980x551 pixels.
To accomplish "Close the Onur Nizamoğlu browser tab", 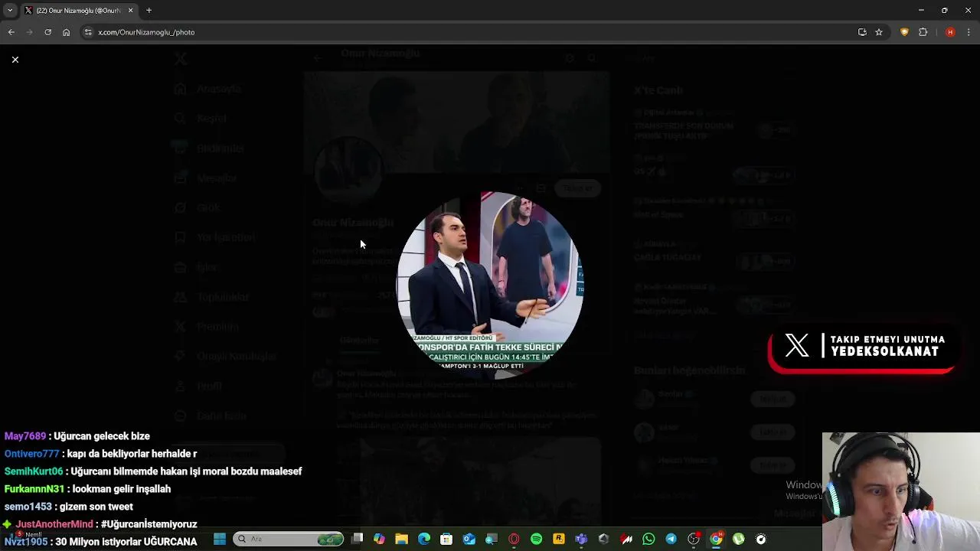I will coord(130,11).
